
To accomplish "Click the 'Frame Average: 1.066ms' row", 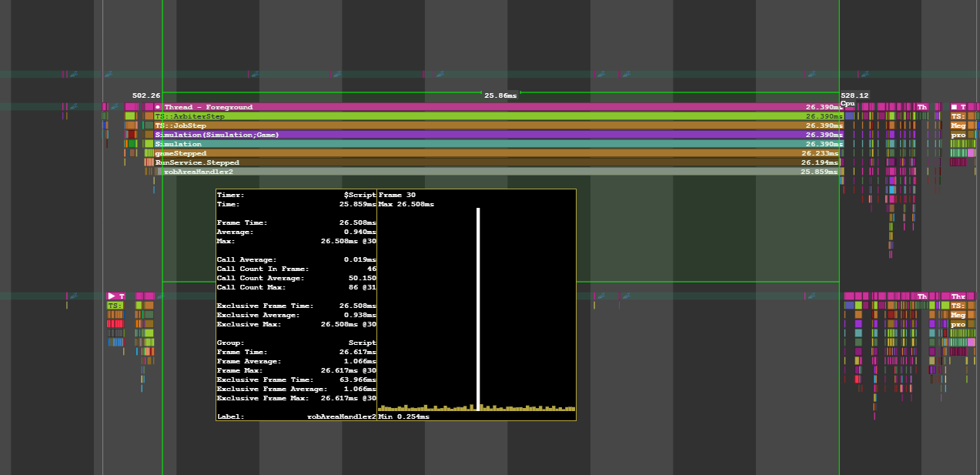I will click(296, 361).
